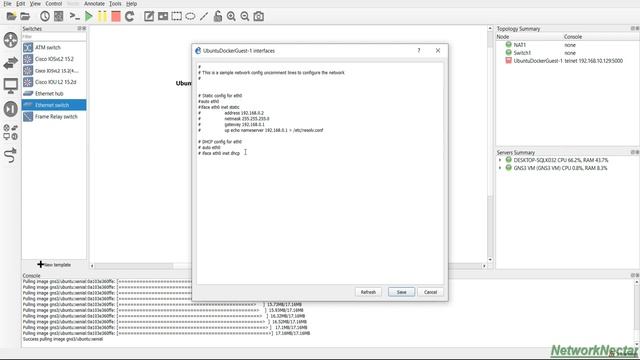640x360 pixels.
Task: Reload all nodes icon
Action: [130, 16]
